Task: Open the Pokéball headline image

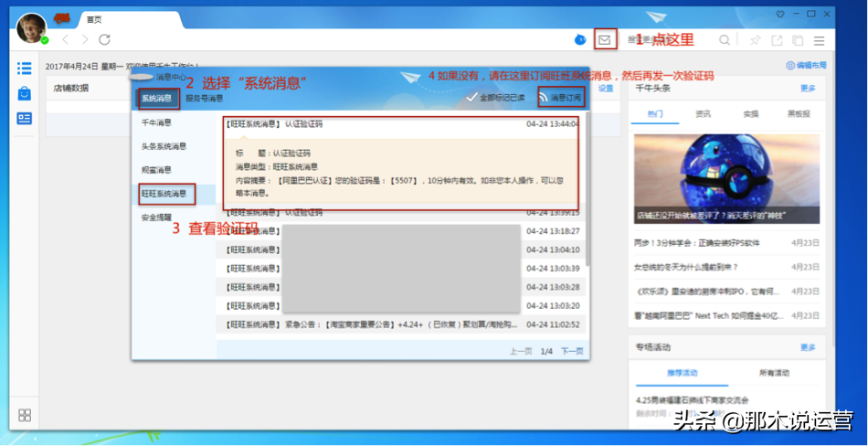Action: click(727, 178)
